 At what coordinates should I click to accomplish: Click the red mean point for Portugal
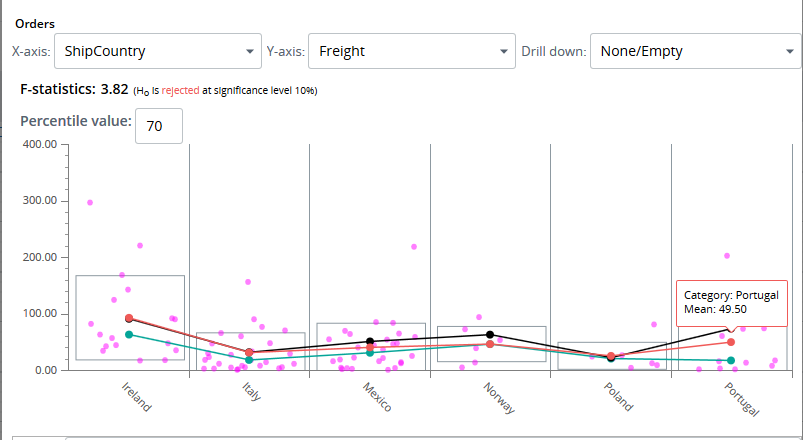tap(731, 342)
